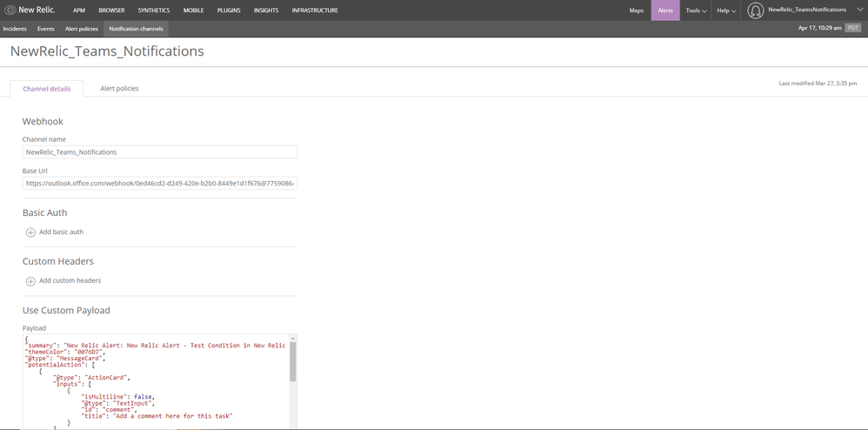Image resolution: width=868 pixels, height=430 pixels.
Task: Click the "Apr 17, 10:29 am" timestamp
Action: pos(820,28)
